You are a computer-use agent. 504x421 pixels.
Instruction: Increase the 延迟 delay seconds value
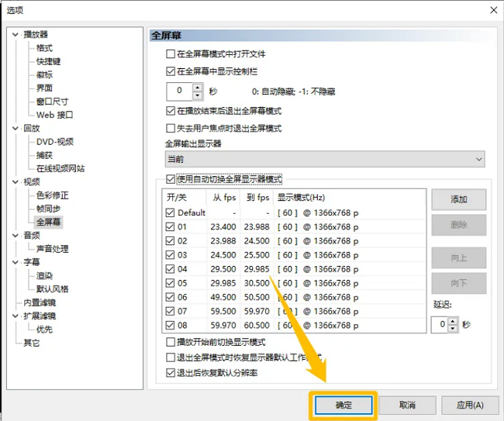453,321
